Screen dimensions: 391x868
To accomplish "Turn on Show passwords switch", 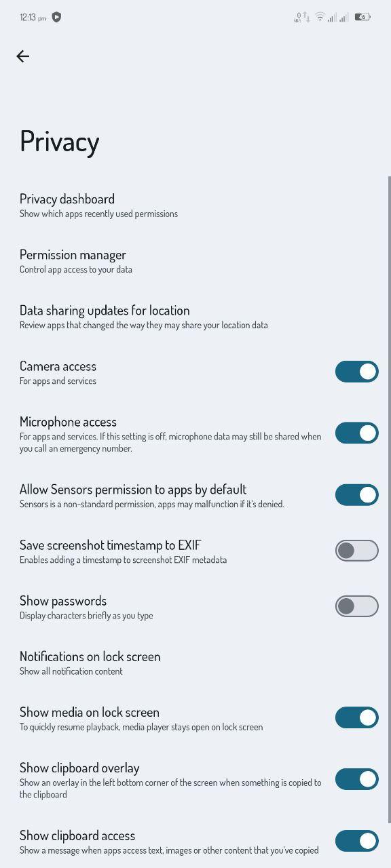I will click(x=357, y=606).
